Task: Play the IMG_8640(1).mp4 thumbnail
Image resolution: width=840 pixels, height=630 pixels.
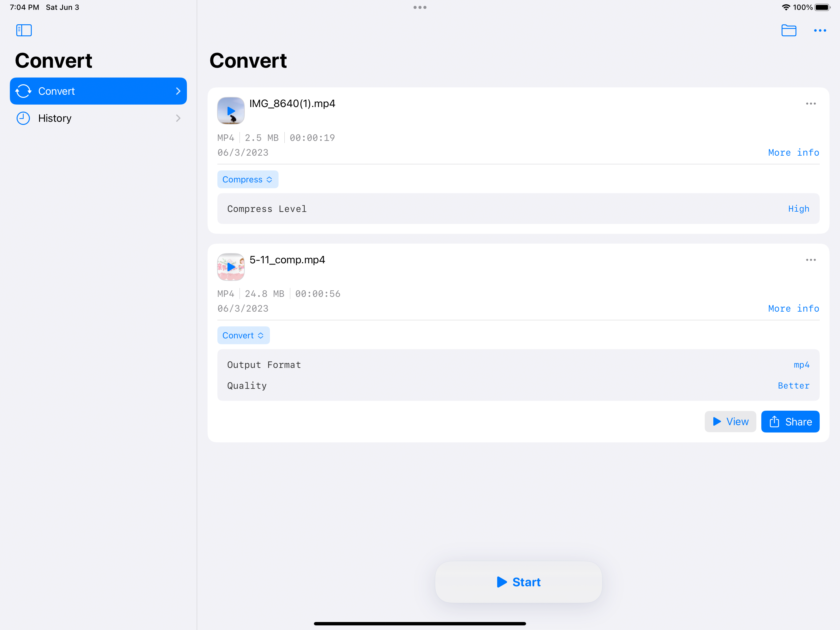Action: pyautogui.click(x=231, y=110)
